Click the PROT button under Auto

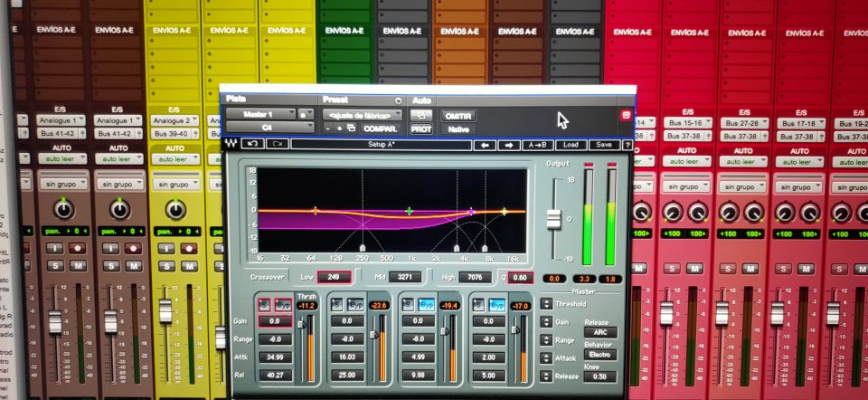click(421, 129)
